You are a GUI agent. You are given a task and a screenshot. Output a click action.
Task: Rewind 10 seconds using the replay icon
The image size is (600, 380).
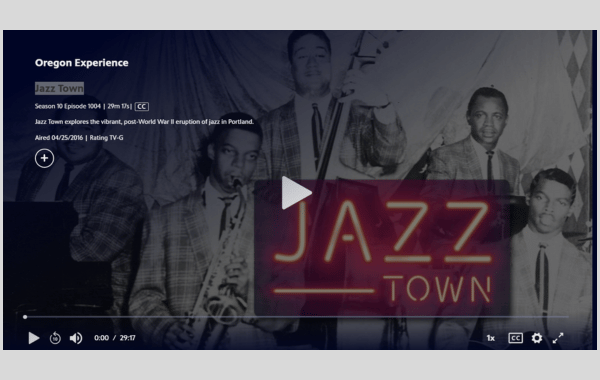[x=55, y=338]
